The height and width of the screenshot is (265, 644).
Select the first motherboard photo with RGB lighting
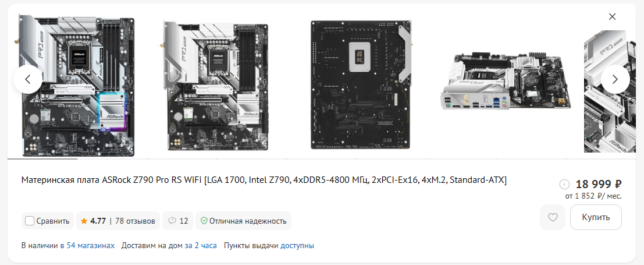click(x=77, y=86)
